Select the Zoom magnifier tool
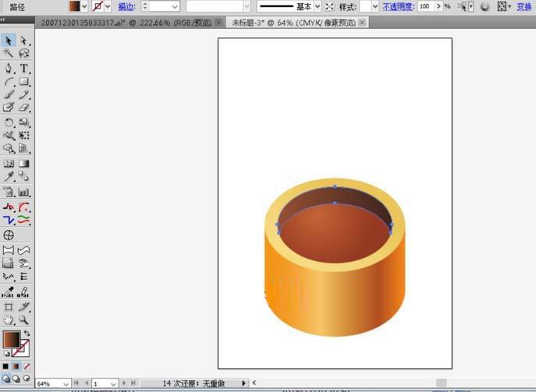 24,320
